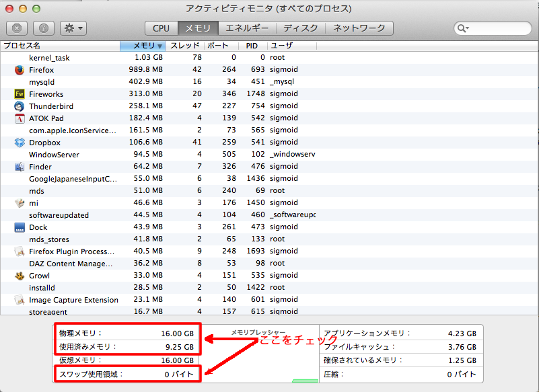
Task: Select the softwareupdated process row
Action: click(x=269, y=214)
